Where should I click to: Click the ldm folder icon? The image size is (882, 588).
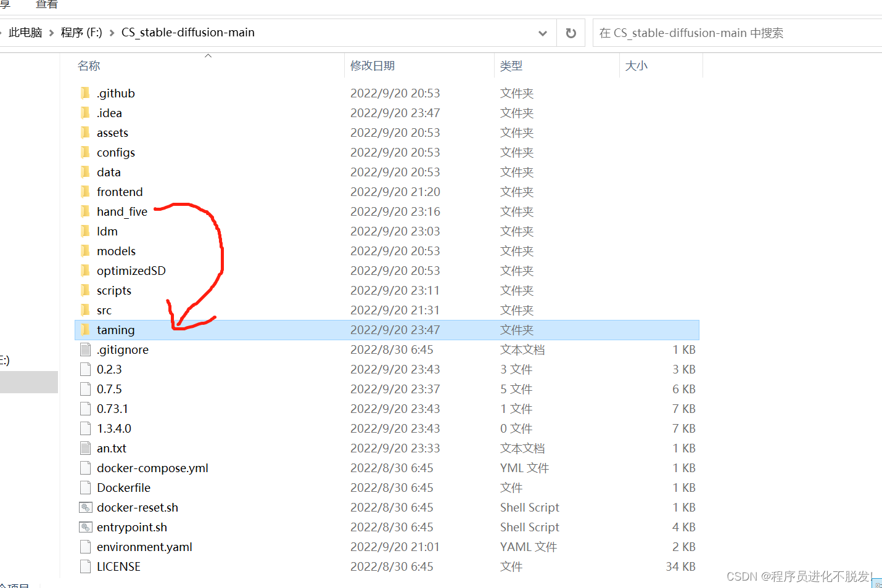tap(85, 231)
